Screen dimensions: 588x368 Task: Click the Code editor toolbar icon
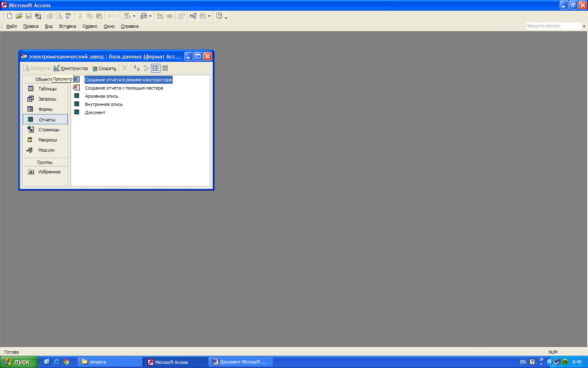[160, 16]
